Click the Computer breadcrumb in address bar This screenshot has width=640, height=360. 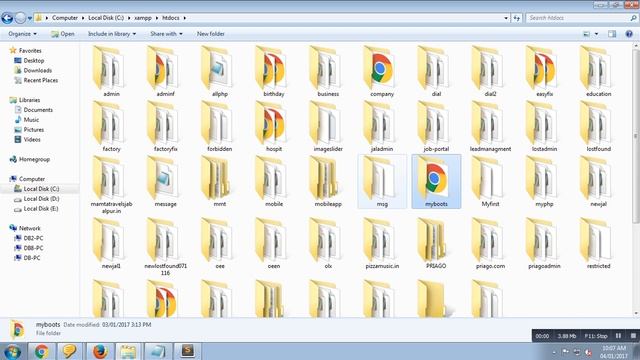point(65,18)
